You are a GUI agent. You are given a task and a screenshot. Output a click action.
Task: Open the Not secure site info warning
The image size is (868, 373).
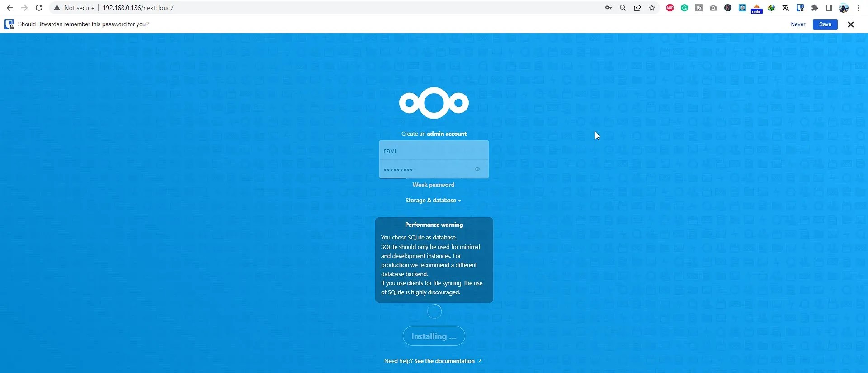[74, 8]
